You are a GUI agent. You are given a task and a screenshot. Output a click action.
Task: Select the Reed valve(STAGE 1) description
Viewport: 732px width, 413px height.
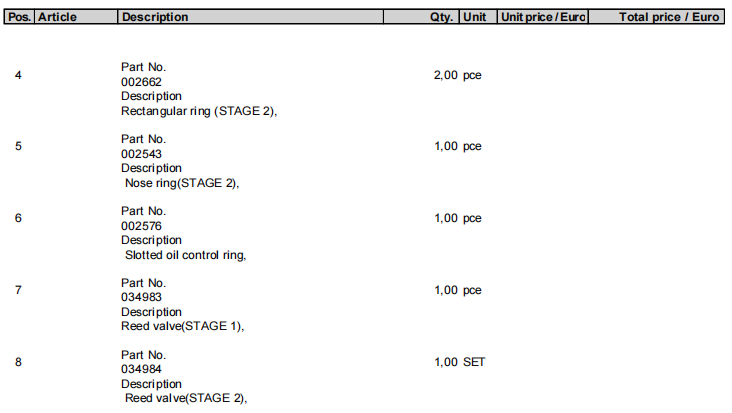pyautogui.click(x=183, y=326)
